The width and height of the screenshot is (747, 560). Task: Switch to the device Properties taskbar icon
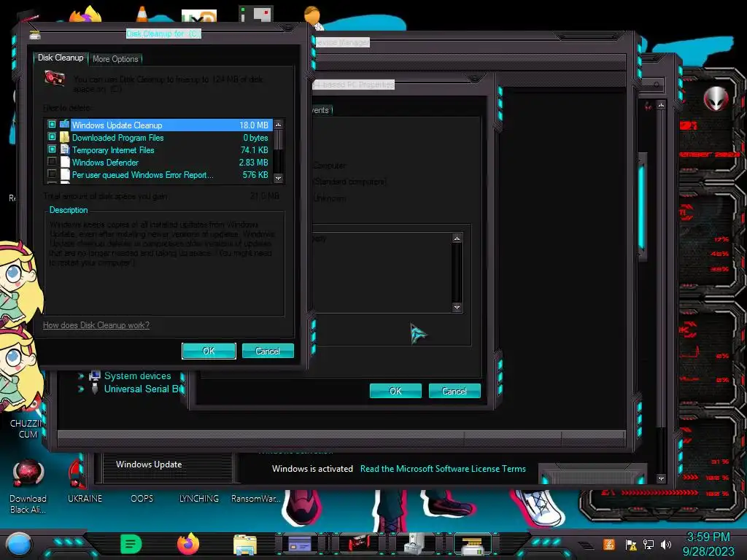click(414, 543)
